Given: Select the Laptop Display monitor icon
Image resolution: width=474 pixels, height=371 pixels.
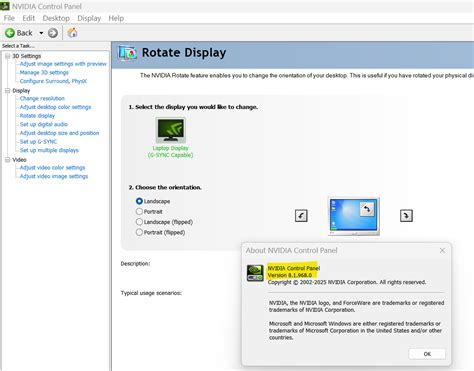Looking at the screenshot, I should pyautogui.click(x=171, y=130).
